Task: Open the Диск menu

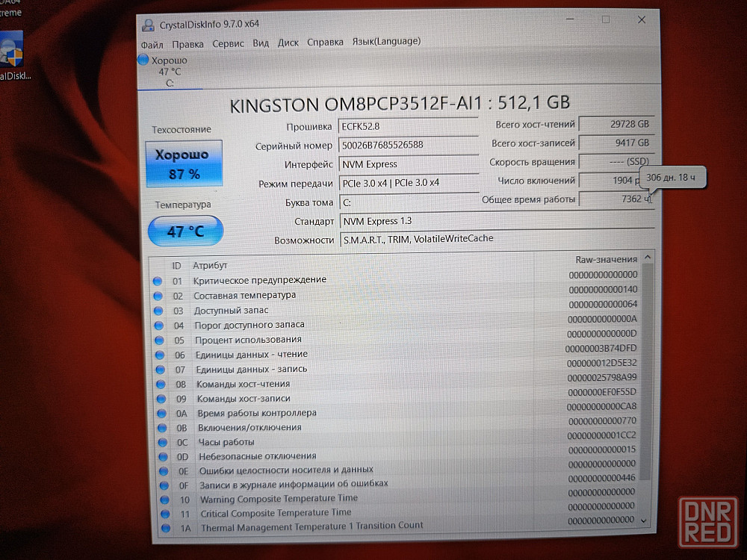Action: (x=288, y=43)
